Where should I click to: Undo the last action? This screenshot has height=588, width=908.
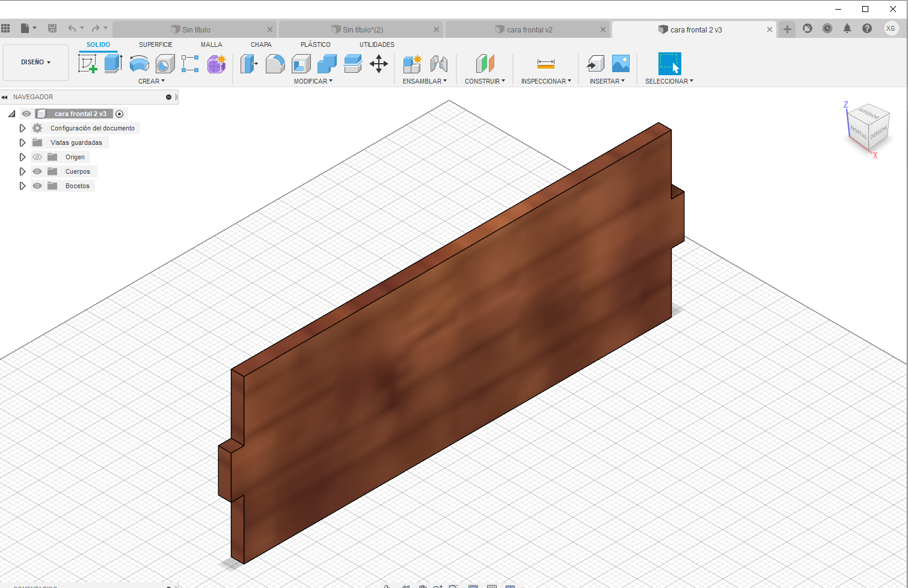(72, 28)
